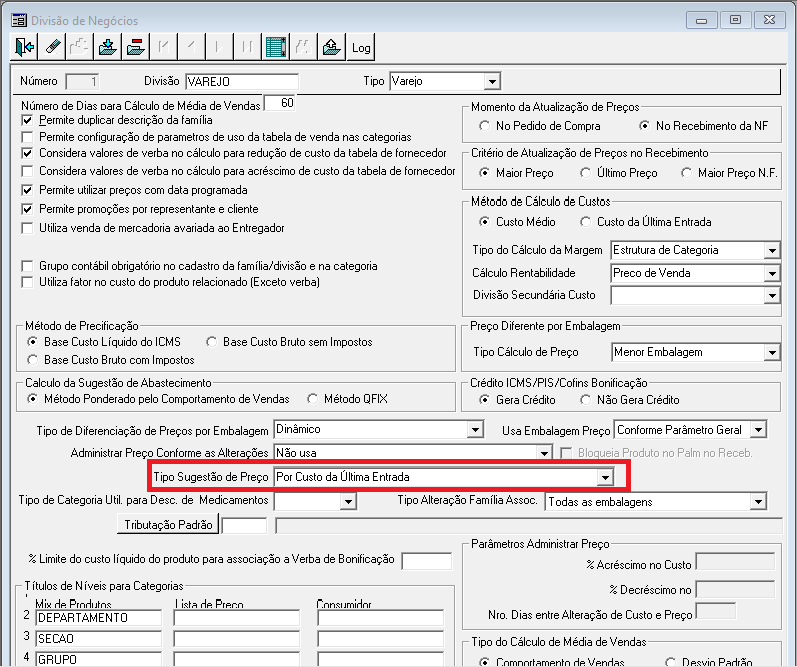
Task: Select Gera Crédito radio option
Action: point(484,400)
